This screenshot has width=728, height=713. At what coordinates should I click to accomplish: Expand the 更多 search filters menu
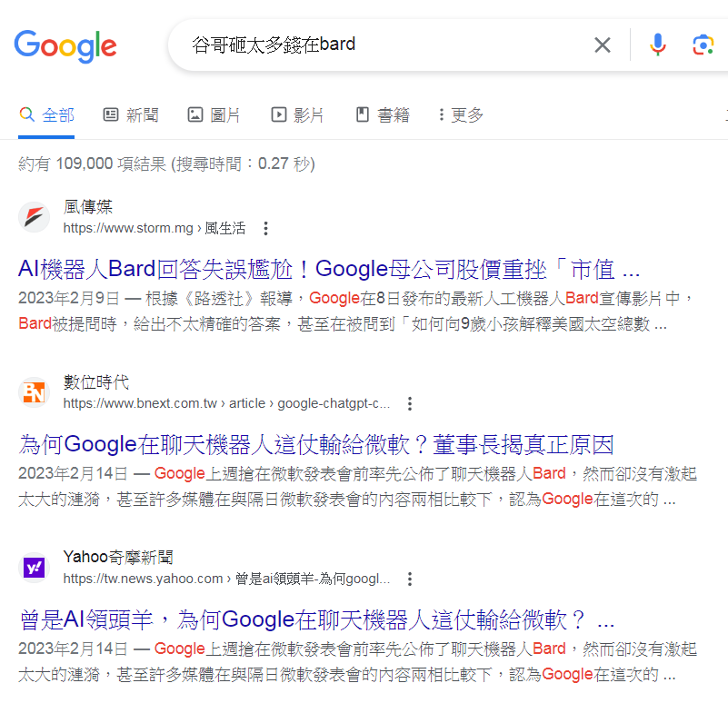coord(461,115)
